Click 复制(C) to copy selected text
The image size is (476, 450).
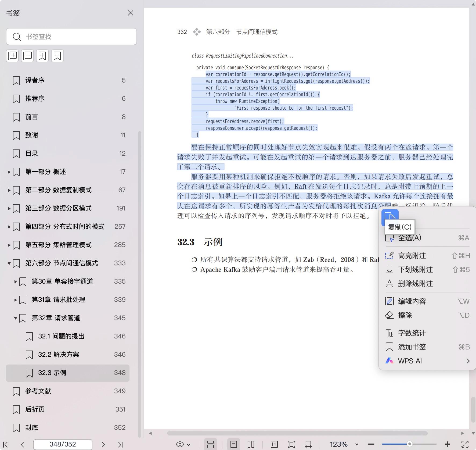click(399, 227)
